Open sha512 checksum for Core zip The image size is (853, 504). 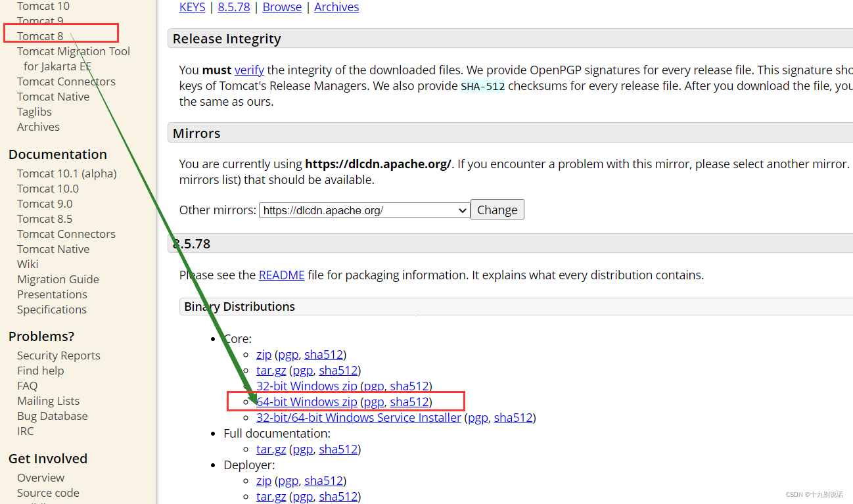(323, 355)
